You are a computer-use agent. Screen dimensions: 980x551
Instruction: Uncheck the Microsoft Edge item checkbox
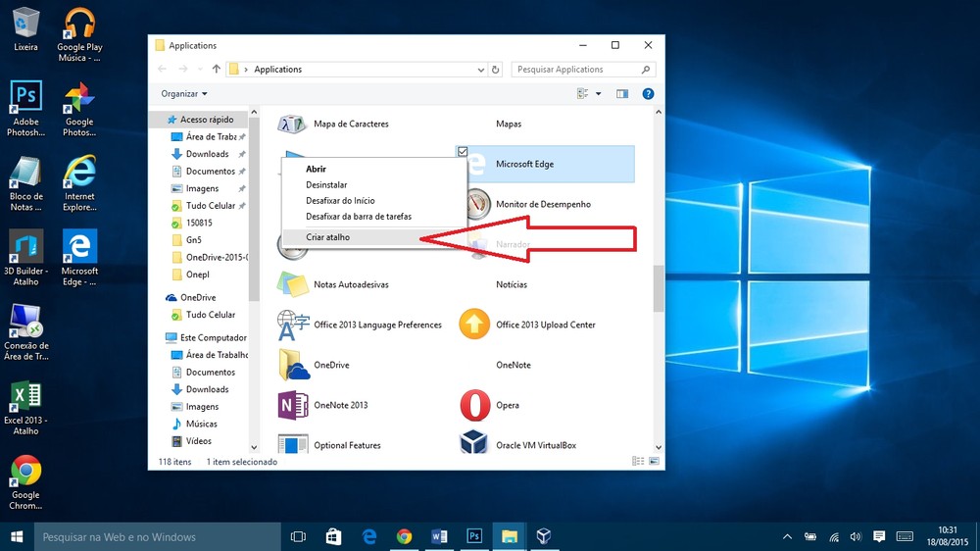point(463,151)
